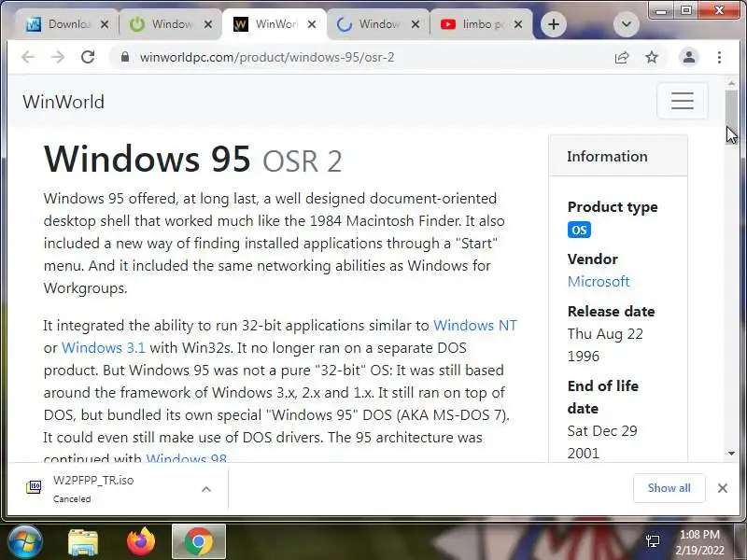747x560 pixels.
Task: Expand the W2PFPP_TR.iso download options chevron
Action: (206, 489)
